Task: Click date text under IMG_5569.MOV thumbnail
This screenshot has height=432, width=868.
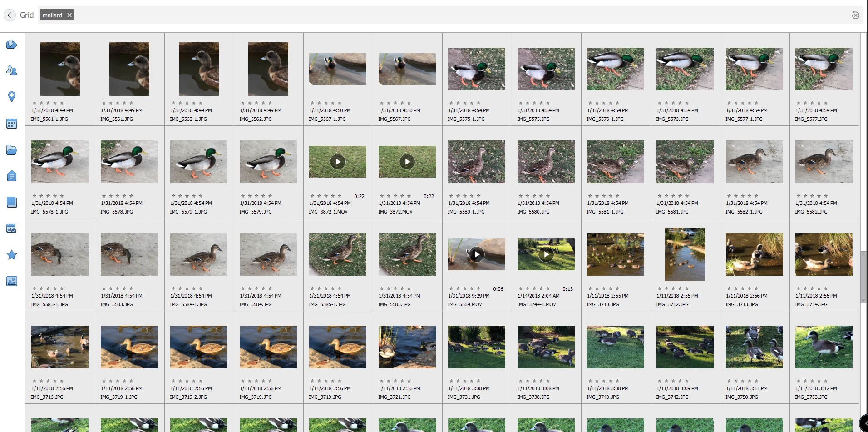Action: pos(469,296)
